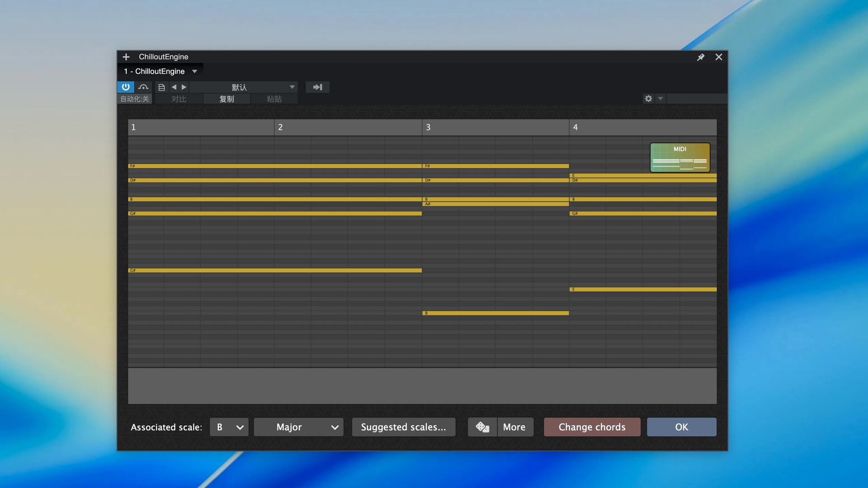
Task: Click the dice randomize icon
Action: tap(482, 427)
